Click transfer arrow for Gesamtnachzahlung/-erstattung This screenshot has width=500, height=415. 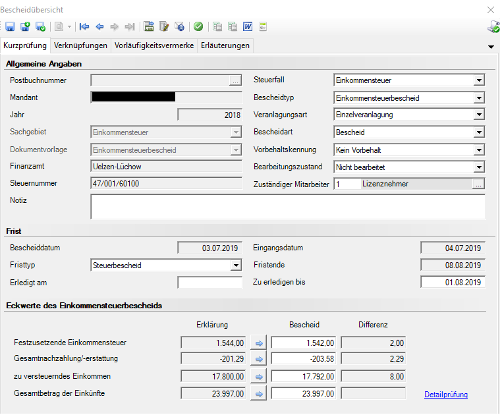(259, 359)
